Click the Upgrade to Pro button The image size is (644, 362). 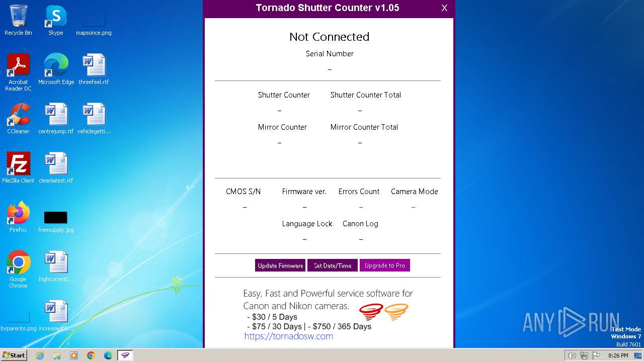(385, 265)
